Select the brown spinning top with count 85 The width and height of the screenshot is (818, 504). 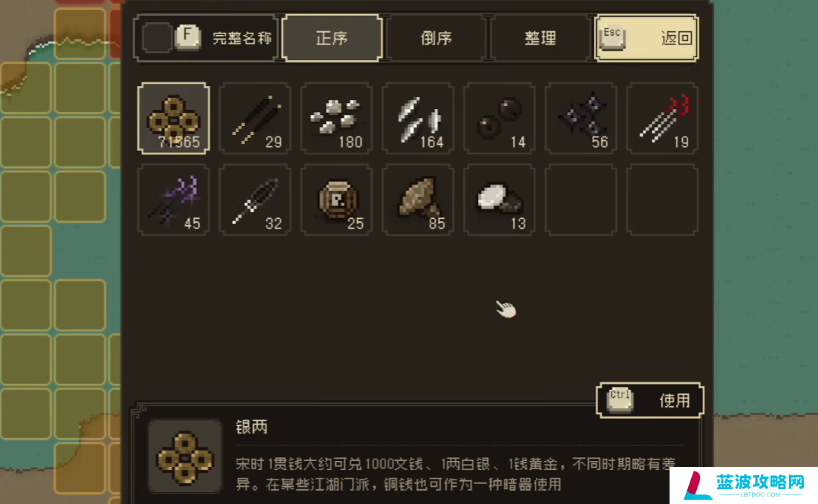[x=418, y=200]
